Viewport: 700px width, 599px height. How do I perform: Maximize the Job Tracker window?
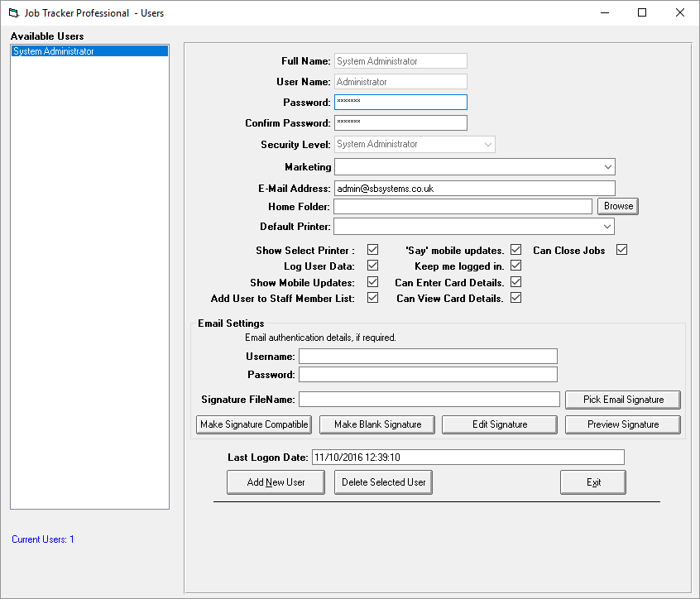click(x=642, y=12)
